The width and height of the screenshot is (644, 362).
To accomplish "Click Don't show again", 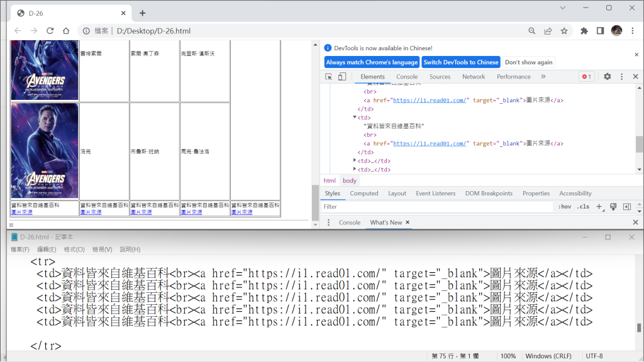I will 528,62.
